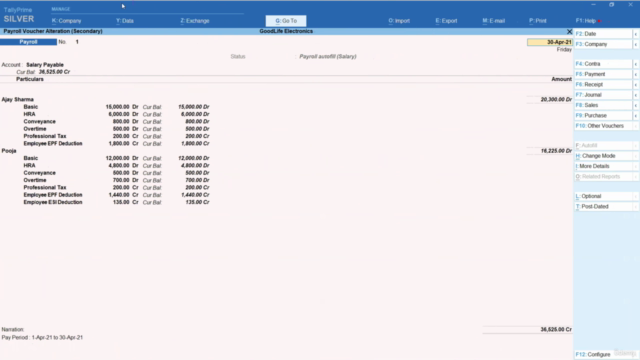Screen dimensions: 640x360
Task: Expand arrow beside F3: Company
Action: (636, 44)
